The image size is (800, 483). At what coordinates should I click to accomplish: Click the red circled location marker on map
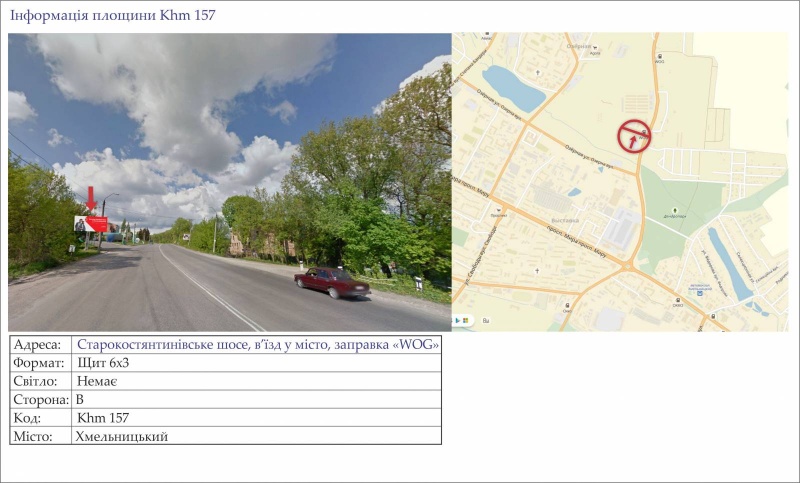coord(634,135)
